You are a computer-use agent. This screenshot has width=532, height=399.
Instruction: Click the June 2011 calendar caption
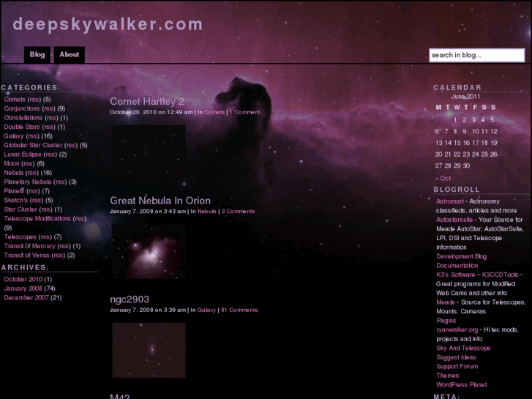465,97
